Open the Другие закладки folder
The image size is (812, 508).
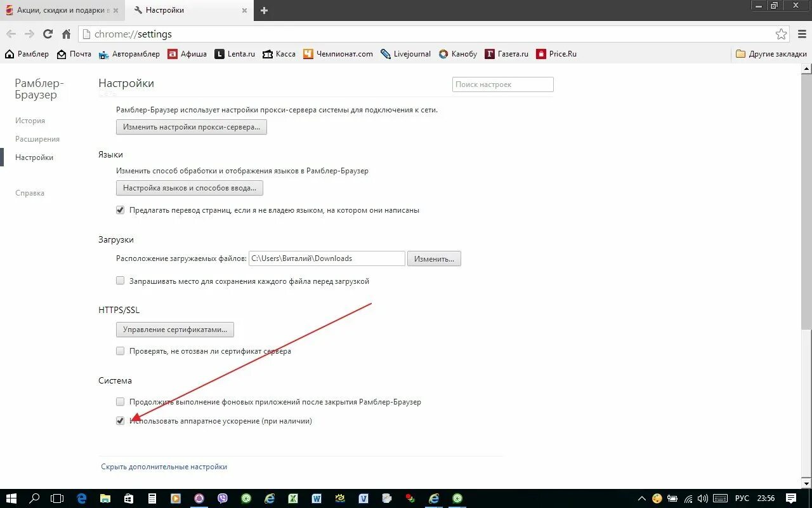771,54
